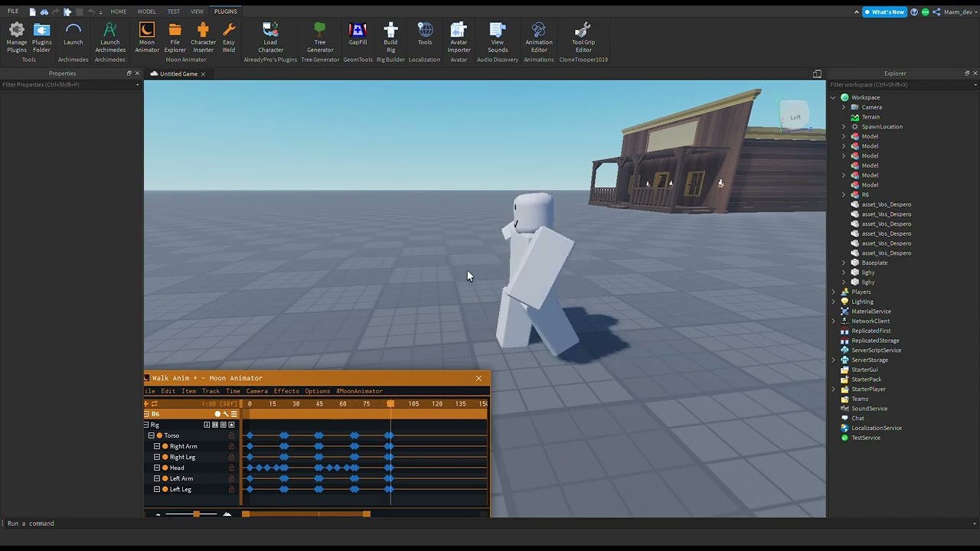The image size is (980, 551).
Task: Open Moon Animator File Explorer
Action: (175, 37)
